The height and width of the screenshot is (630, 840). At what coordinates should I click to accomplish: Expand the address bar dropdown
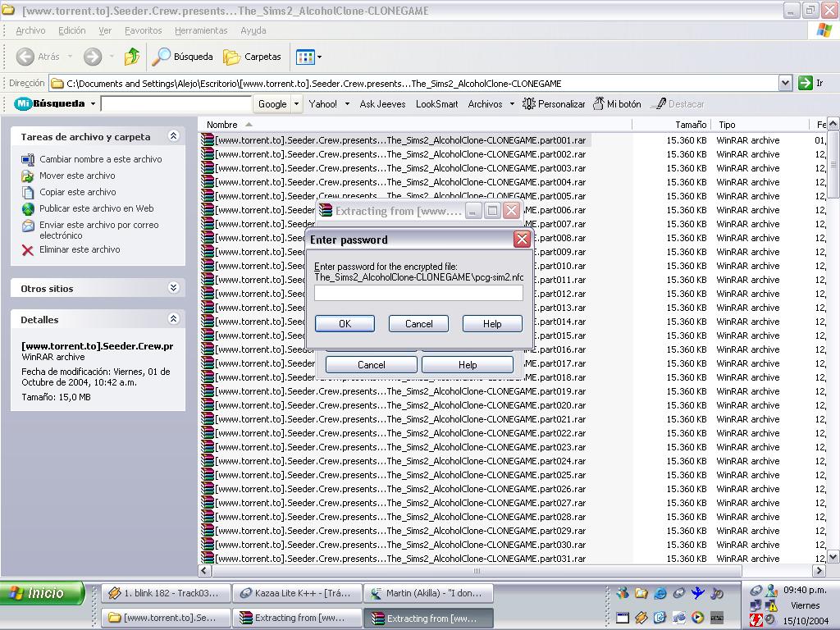785,83
